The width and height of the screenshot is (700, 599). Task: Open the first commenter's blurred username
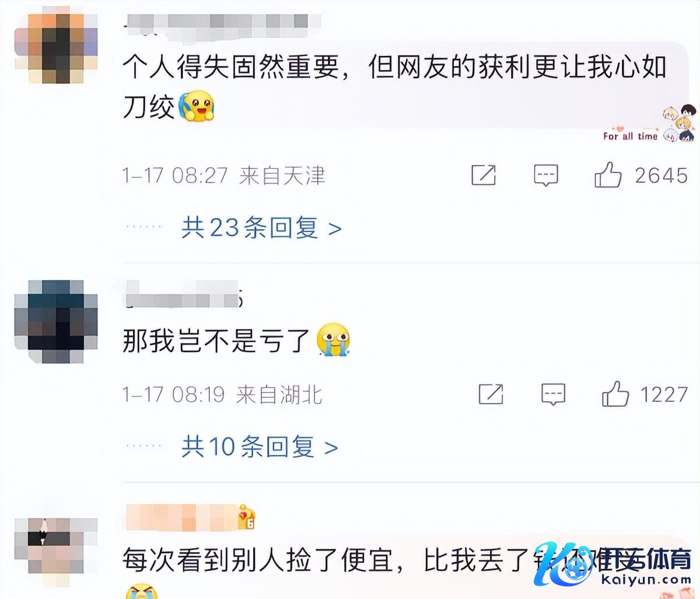[x=223, y=22]
